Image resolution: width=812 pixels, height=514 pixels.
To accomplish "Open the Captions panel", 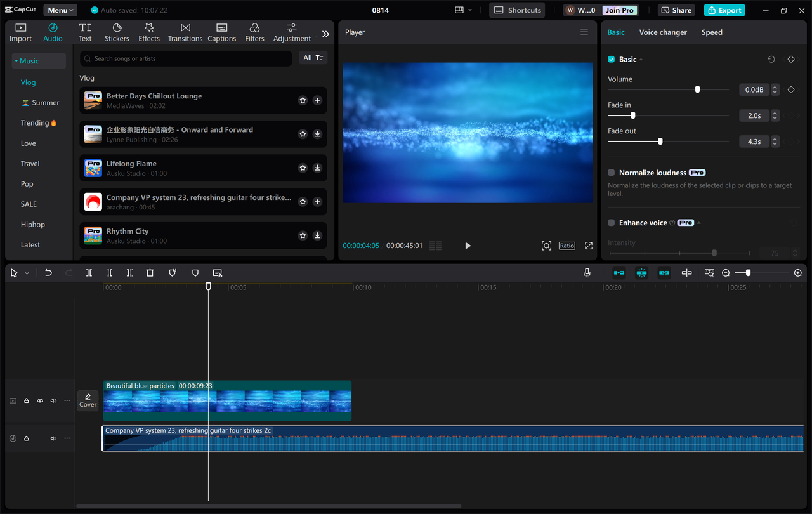I will pyautogui.click(x=221, y=32).
